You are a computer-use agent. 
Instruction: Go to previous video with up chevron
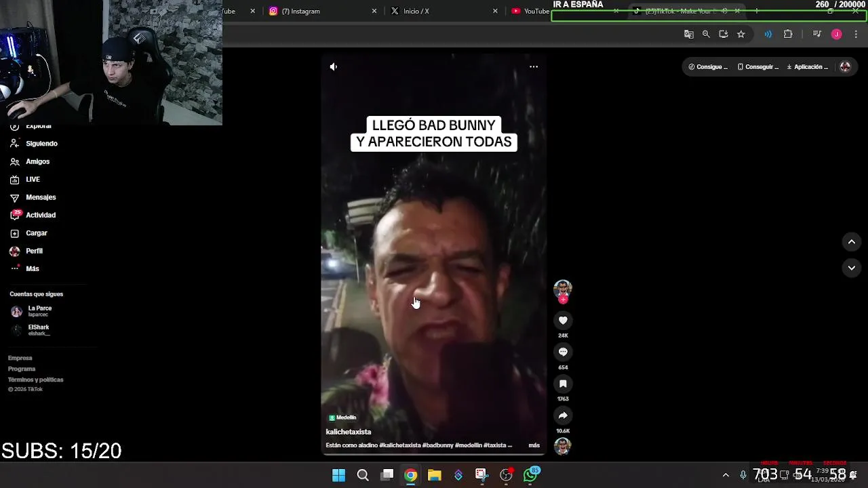[852, 242]
